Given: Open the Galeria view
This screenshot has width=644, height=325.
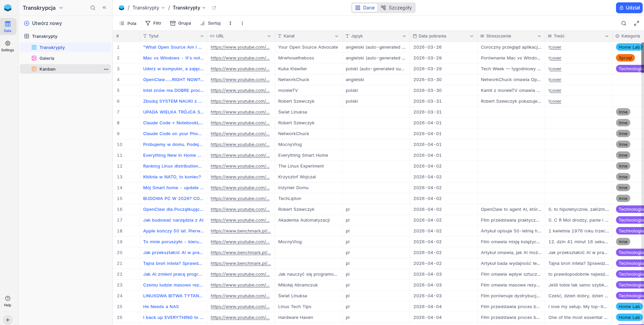Looking at the screenshot, I should (65, 58).
